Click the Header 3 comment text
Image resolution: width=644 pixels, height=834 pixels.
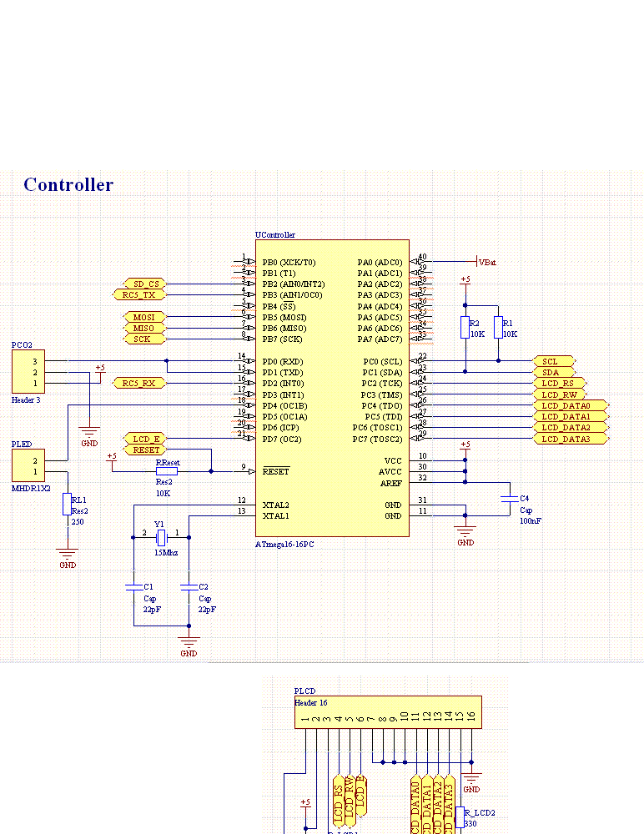click(26, 400)
